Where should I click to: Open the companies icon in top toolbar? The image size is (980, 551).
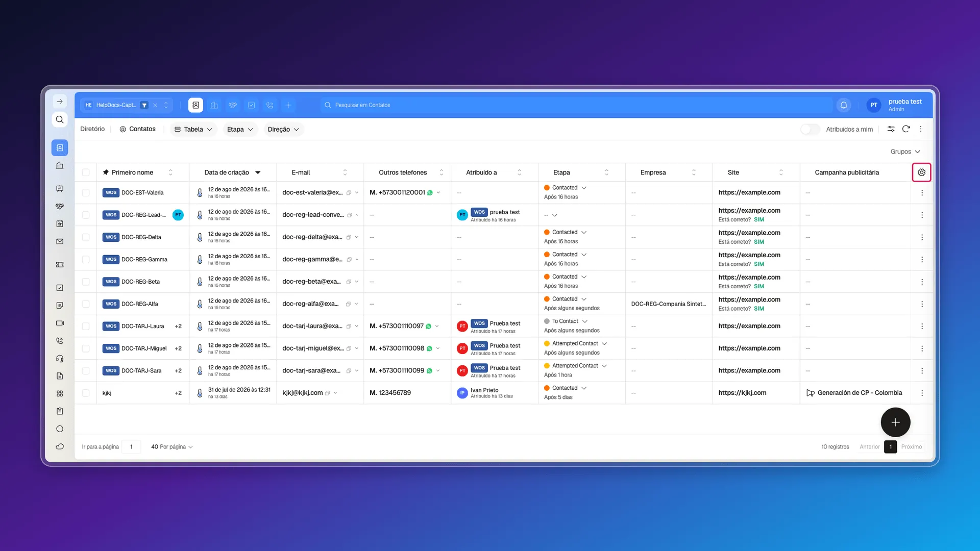[x=214, y=105]
